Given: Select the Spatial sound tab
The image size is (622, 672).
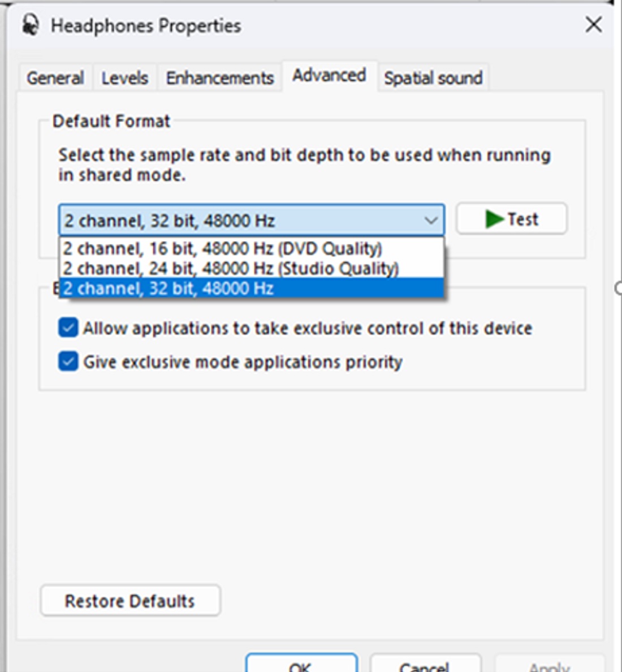Looking at the screenshot, I should tap(433, 77).
